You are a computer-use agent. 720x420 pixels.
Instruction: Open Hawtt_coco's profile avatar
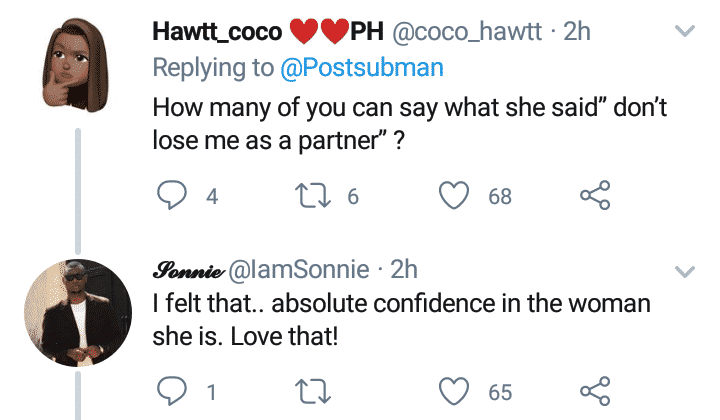click(78, 55)
